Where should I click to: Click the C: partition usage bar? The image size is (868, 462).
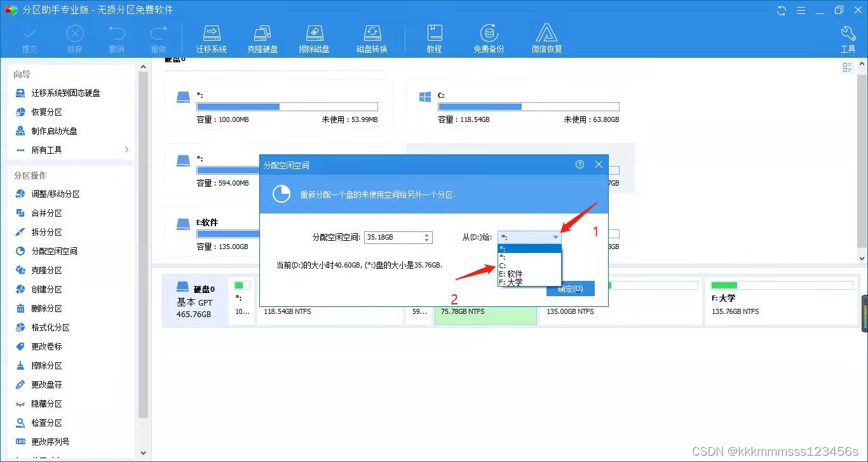click(x=529, y=107)
